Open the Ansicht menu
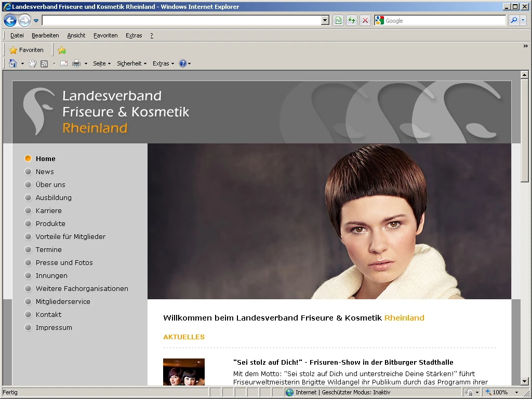This screenshot has height=399, width=532. (x=76, y=35)
